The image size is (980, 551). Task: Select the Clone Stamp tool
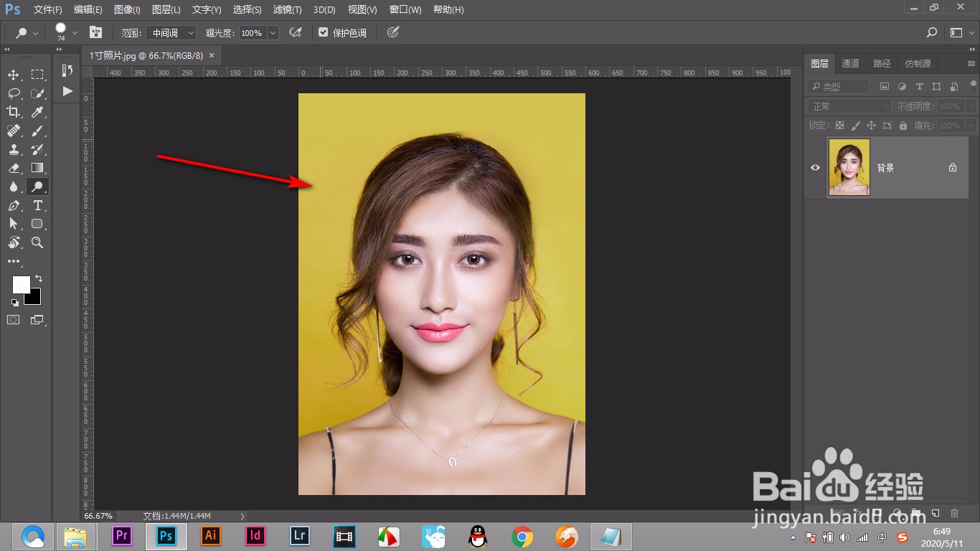pyautogui.click(x=14, y=149)
